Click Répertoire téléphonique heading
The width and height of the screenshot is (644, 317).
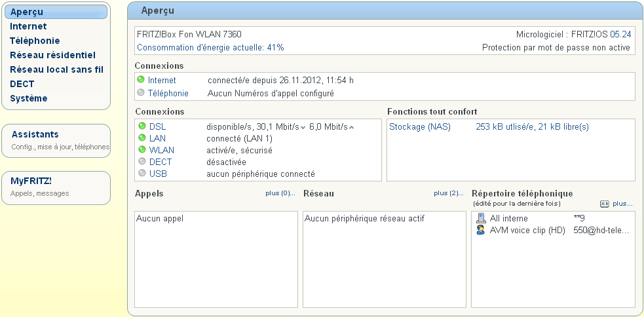[x=522, y=193]
